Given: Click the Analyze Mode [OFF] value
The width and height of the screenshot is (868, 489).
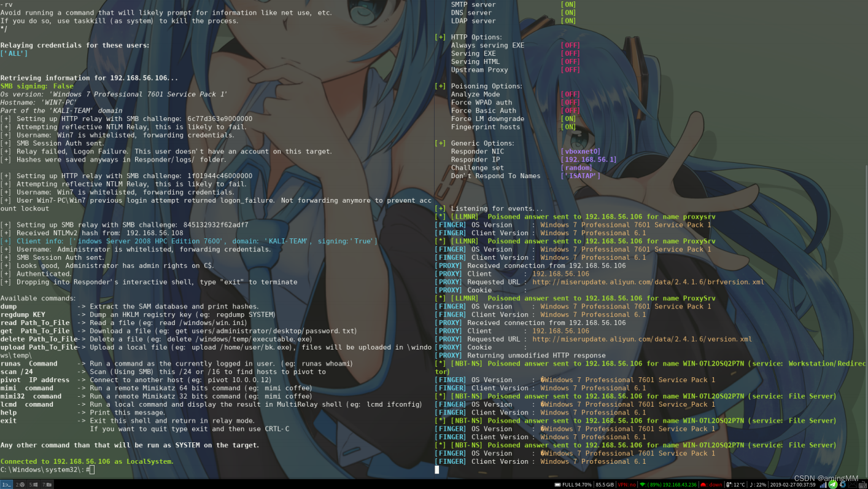Looking at the screenshot, I should [571, 95].
